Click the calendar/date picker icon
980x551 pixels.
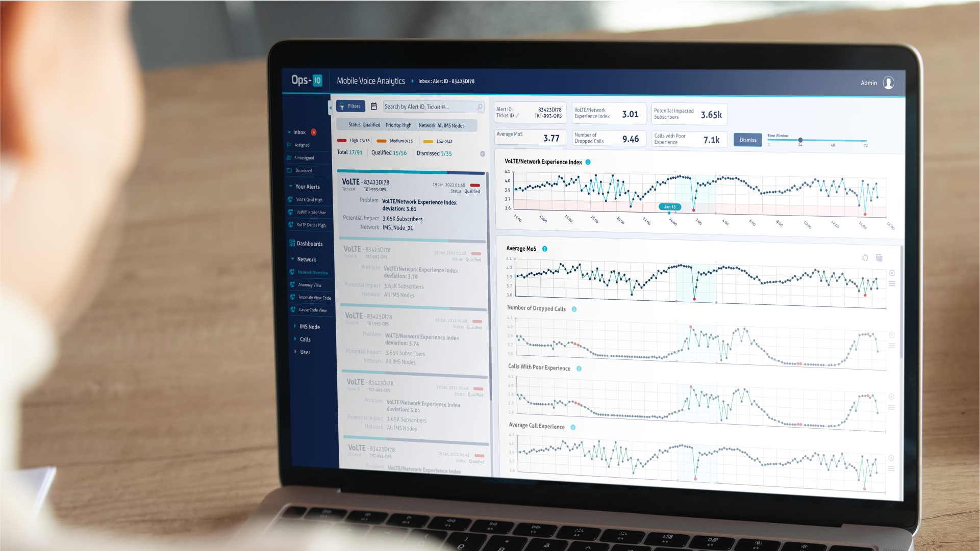click(373, 107)
